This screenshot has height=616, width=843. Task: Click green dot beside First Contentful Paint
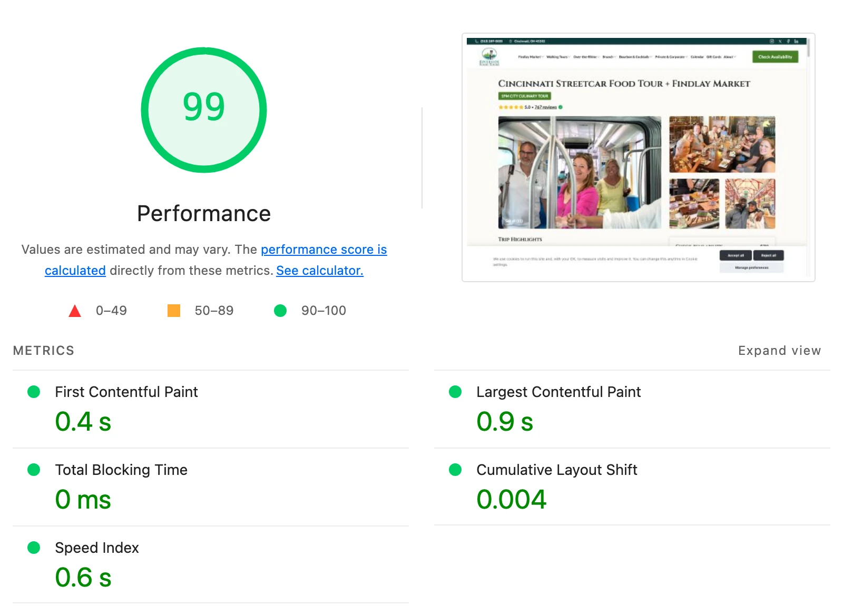tap(34, 392)
